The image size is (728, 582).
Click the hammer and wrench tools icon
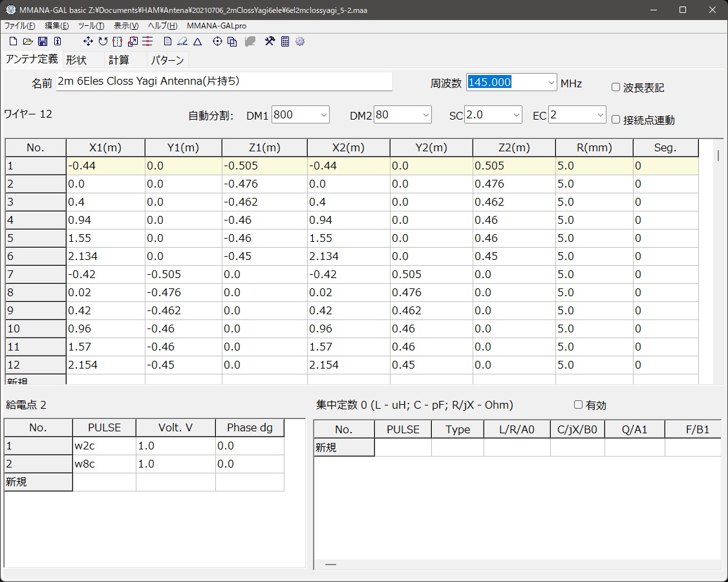click(270, 42)
